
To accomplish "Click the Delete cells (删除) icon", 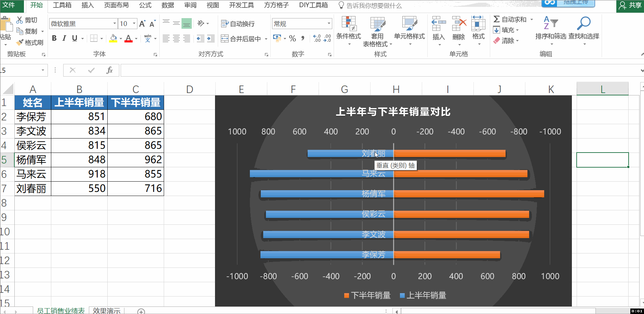I will tap(459, 24).
